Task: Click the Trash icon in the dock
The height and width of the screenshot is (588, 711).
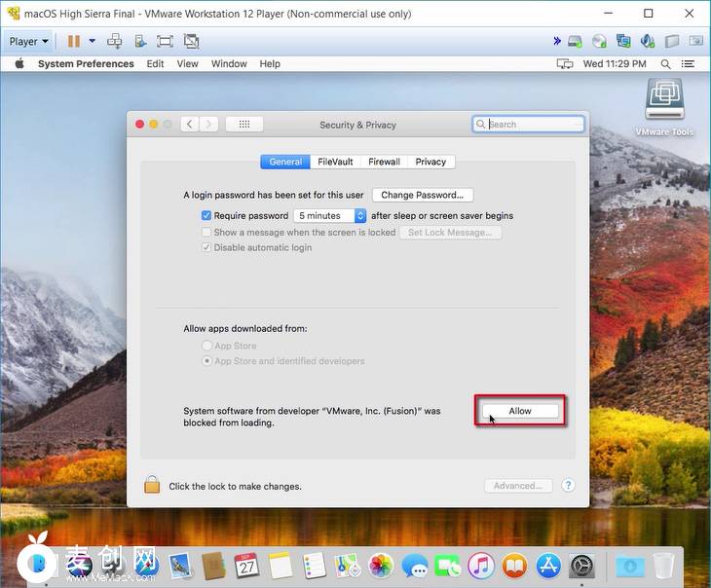Action: tap(663, 566)
